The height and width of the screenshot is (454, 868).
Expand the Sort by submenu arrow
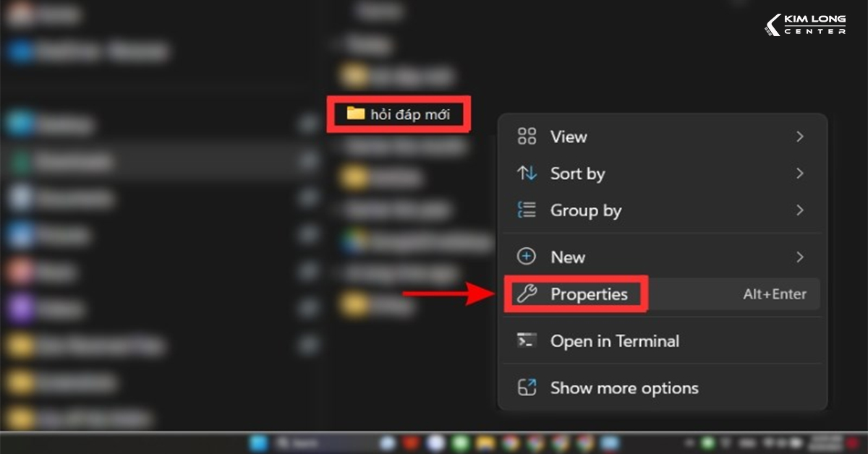click(x=799, y=174)
